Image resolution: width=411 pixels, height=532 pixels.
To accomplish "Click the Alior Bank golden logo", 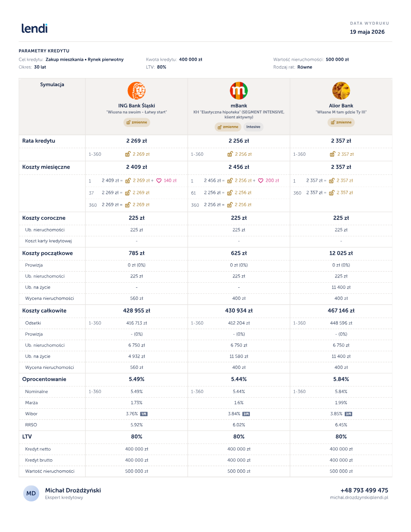I will [x=341, y=90].
